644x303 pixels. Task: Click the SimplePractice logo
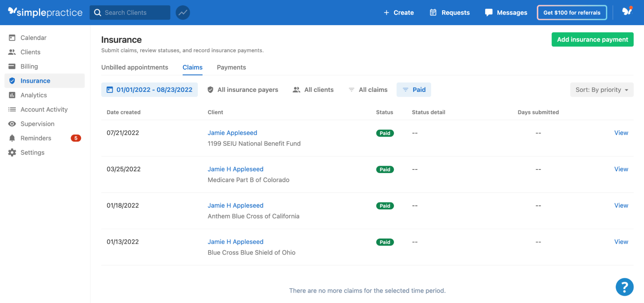coord(45,12)
